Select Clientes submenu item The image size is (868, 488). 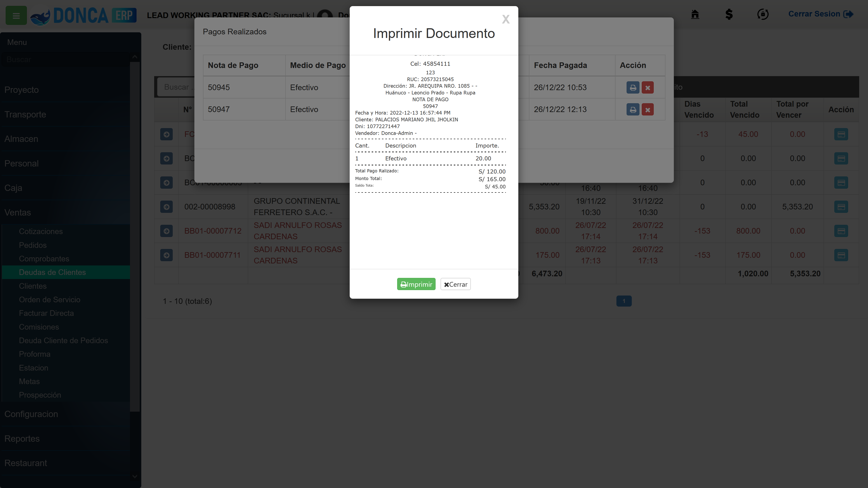coord(66,286)
